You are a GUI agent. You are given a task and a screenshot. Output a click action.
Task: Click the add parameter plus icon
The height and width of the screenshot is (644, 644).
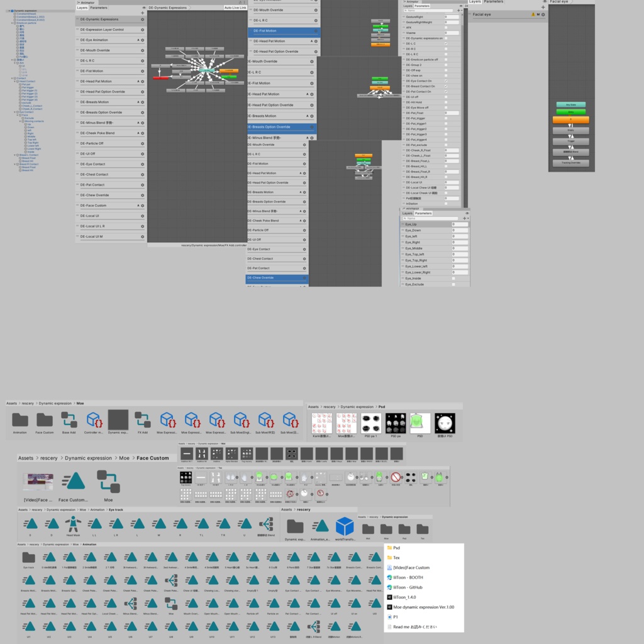pos(458,10)
